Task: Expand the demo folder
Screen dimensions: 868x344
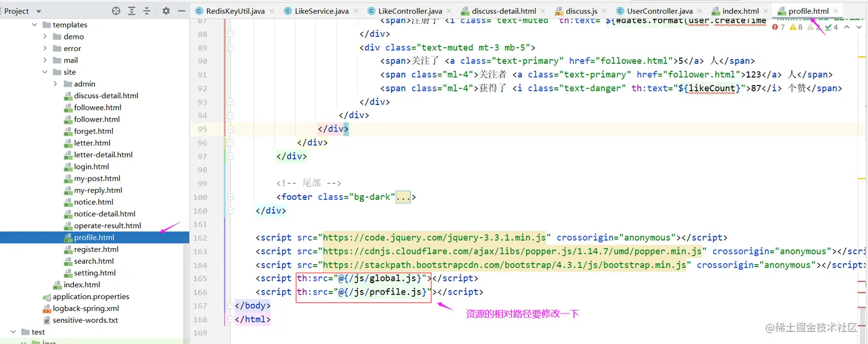Action: (x=45, y=36)
